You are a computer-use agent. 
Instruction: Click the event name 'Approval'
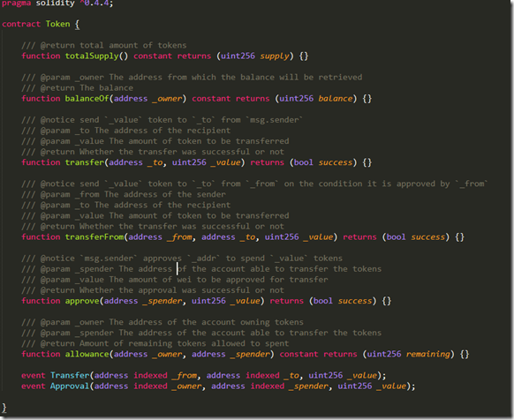tap(70, 386)
